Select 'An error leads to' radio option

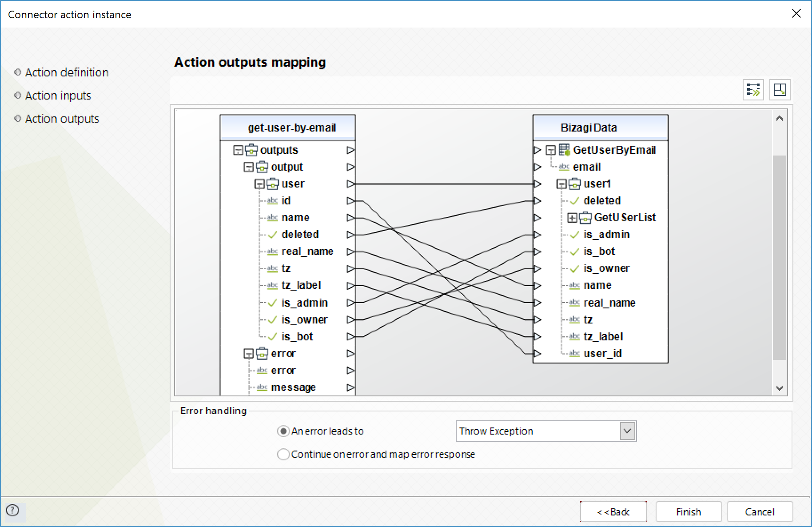point(283,431)
